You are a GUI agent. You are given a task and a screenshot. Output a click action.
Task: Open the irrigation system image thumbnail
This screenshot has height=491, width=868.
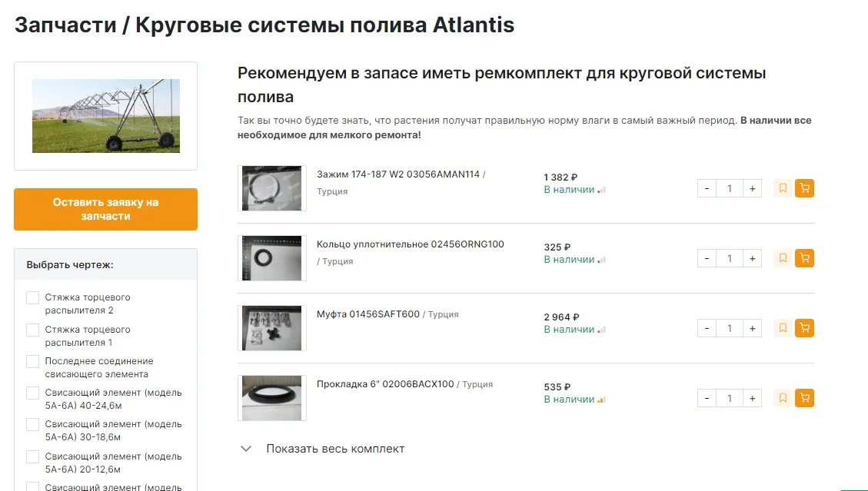[x=105, y=116]
